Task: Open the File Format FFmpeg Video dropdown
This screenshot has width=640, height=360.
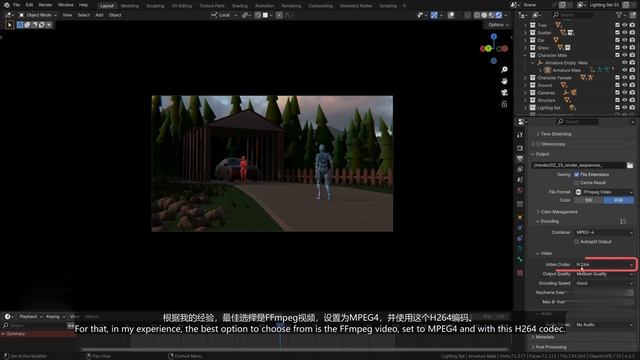Action: pyautogui.click(x=604, y=192)
